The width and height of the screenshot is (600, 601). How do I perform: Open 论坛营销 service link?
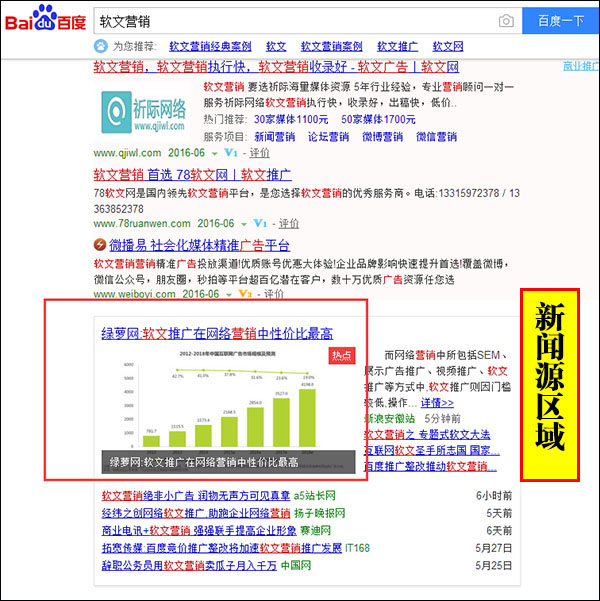(x=329, y=137)
